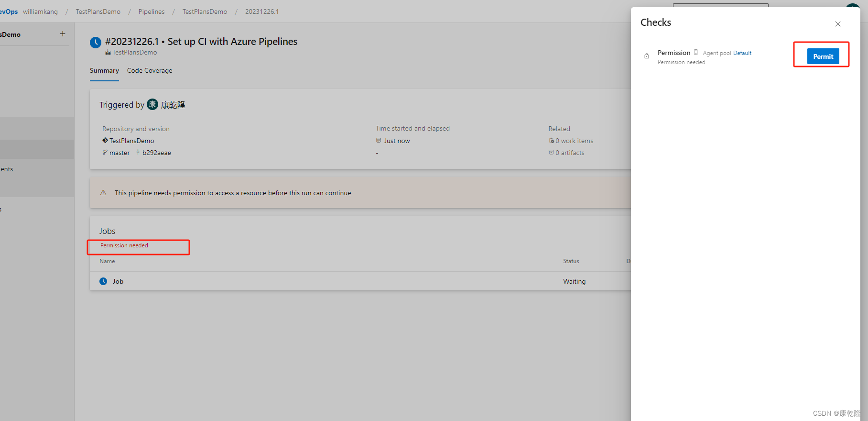Go to first TestPlansDemo breadcrumb
The width and height of the screenshot is (868, 421).
click(98, 11)
